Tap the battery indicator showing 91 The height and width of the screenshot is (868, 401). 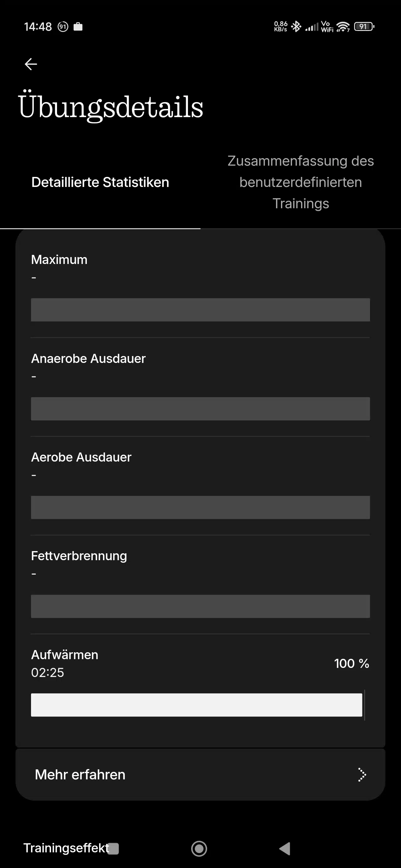(364, 26)
